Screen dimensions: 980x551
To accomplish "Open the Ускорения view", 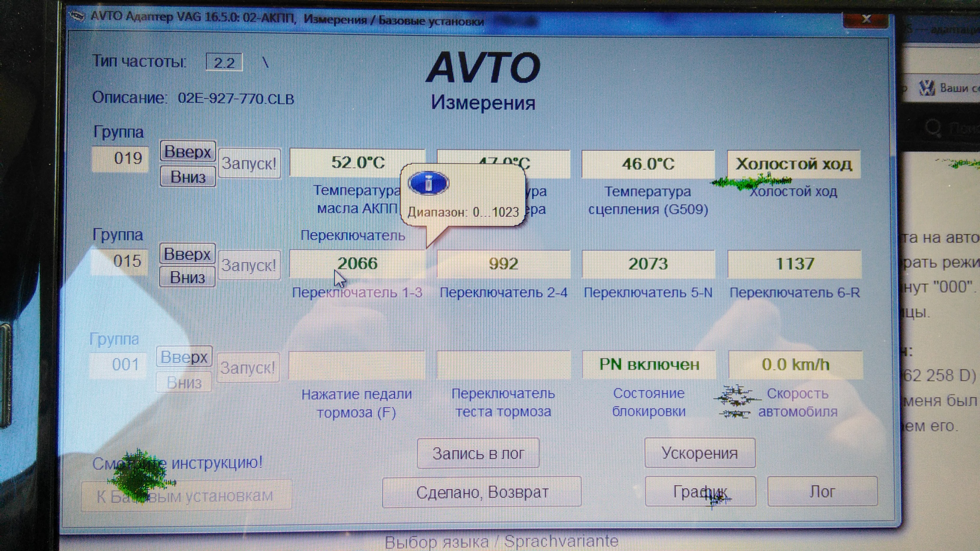I will (700, 453).
